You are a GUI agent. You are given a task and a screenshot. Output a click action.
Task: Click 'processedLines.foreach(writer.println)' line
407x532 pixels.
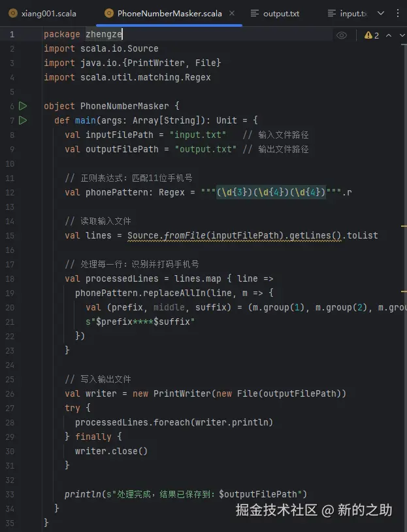point(174,422)
